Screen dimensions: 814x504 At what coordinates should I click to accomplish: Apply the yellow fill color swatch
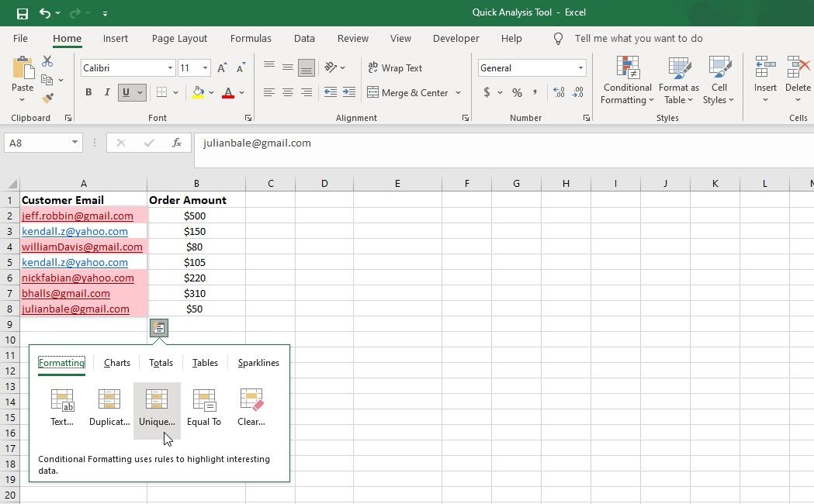pos(198,93)
